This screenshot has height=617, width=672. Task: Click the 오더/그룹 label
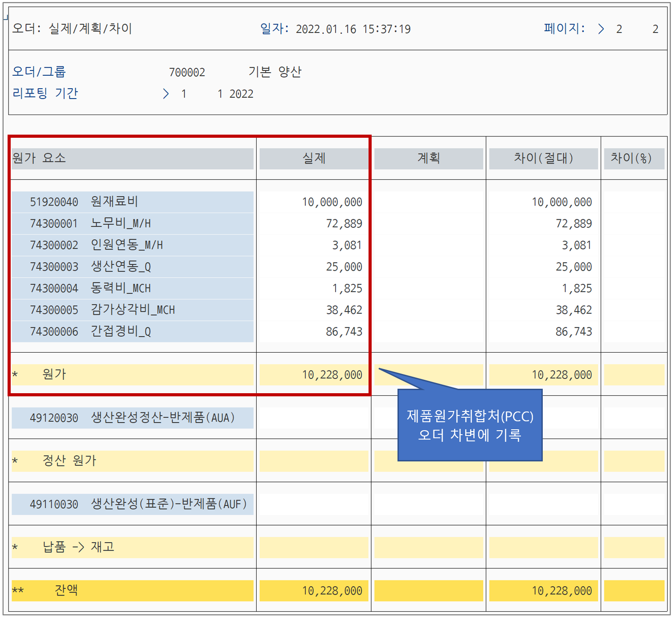[39, 71]
